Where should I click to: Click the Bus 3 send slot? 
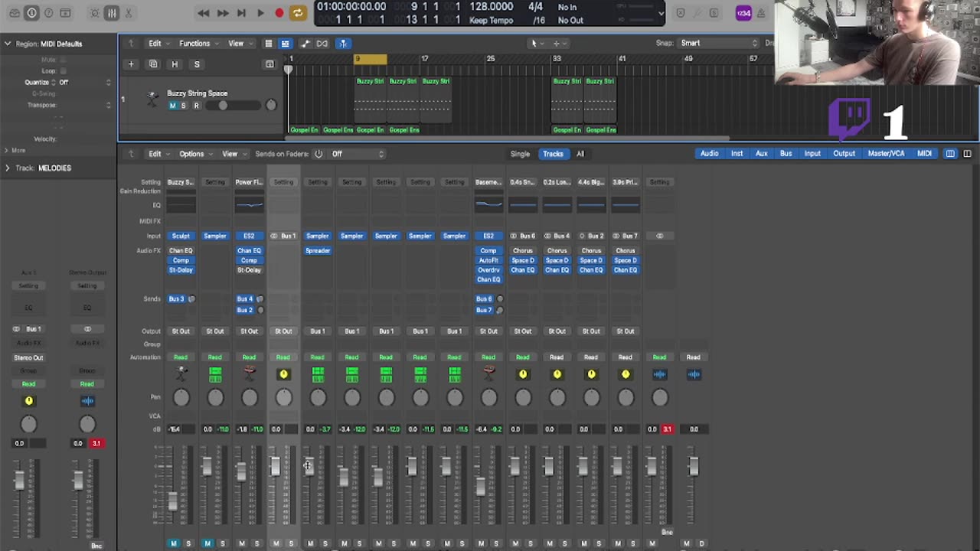(x=177, y=299)
